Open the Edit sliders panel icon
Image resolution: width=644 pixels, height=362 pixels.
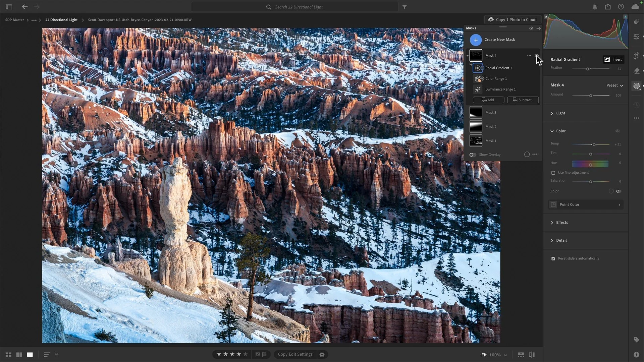point(636,37)
